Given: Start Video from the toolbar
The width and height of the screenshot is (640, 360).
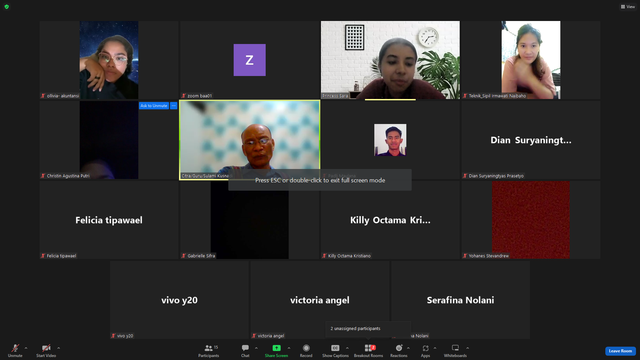Looking at the screenshot, I should point(46,350).
